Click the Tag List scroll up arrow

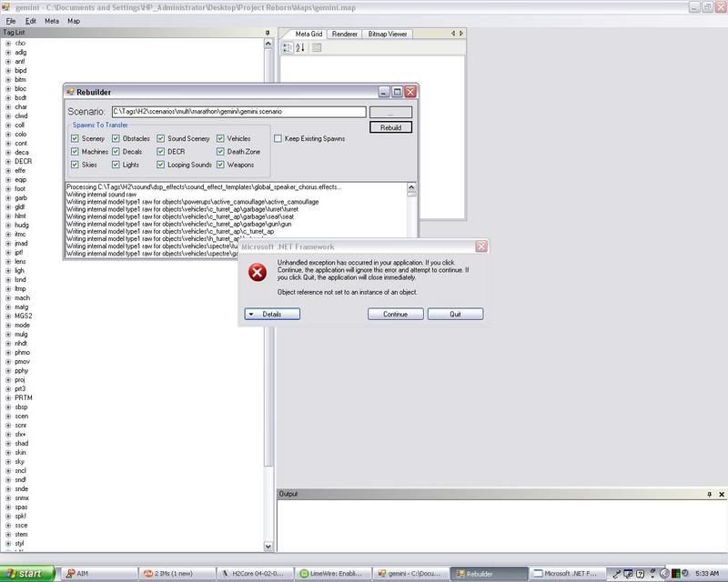(x=268, y=44)
